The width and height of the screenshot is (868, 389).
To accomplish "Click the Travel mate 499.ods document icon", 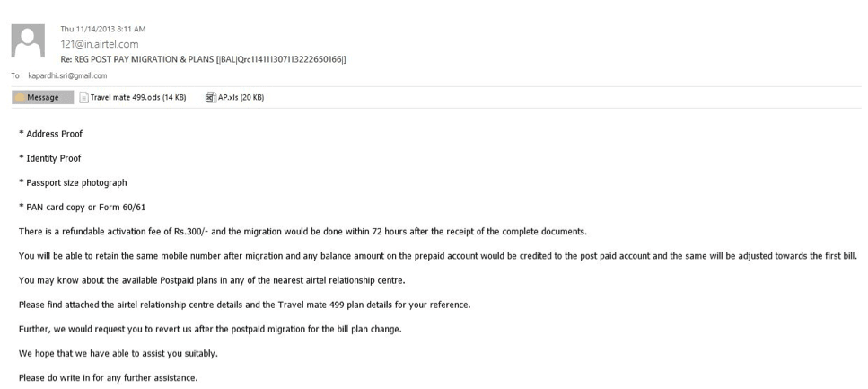I will (83, 98).
